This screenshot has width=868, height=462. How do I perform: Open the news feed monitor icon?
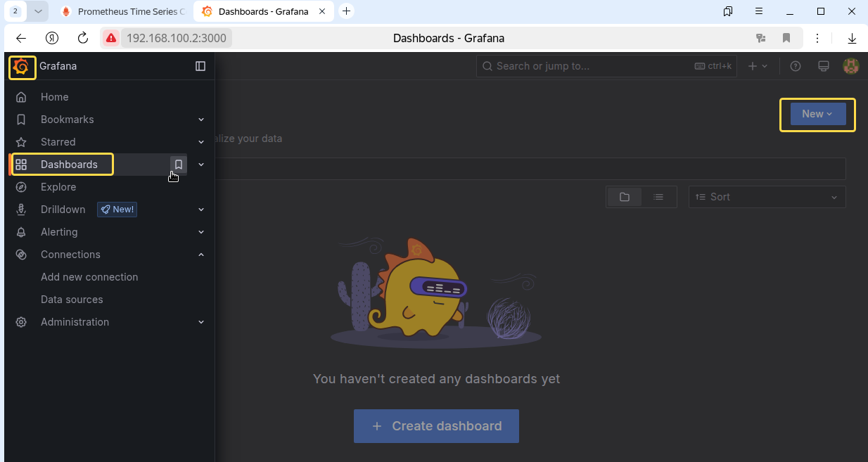point(823,66)
